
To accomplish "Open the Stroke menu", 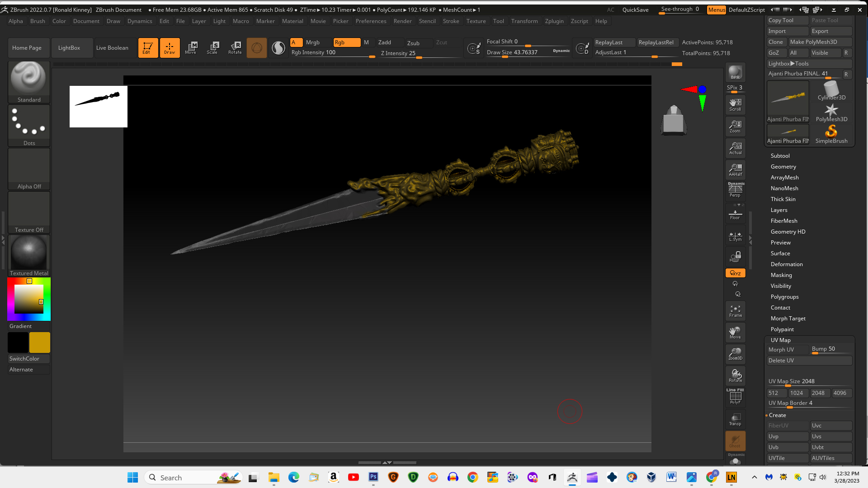I will tap(451, 21).
